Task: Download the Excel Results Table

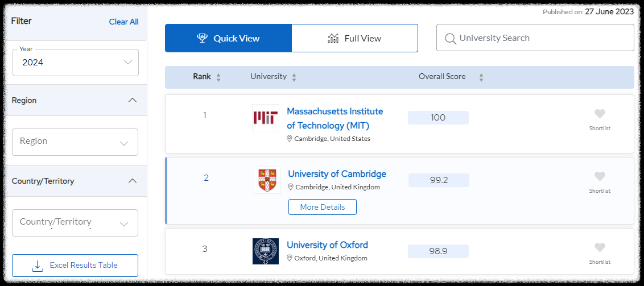Action: [75, 266]
